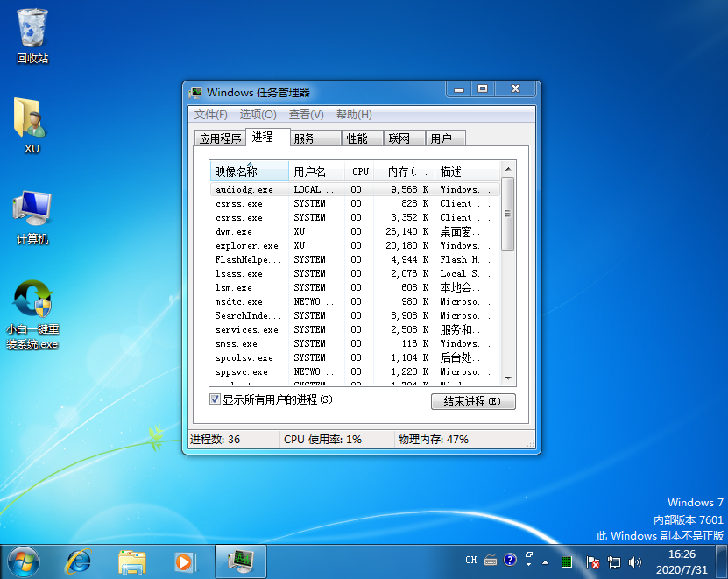
Task: Launch 小白一键重装系统.exe from desktop
Action: 32,298
